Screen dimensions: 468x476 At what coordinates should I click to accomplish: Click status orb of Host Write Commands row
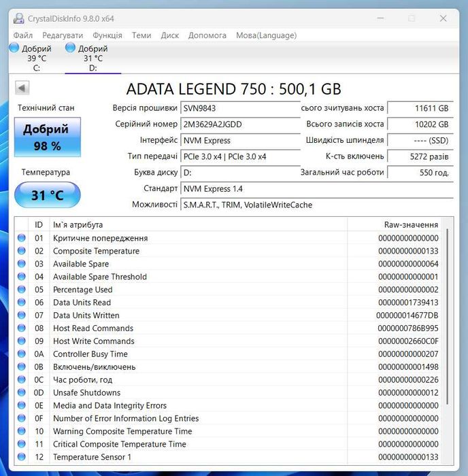click(x=22, y=341)
